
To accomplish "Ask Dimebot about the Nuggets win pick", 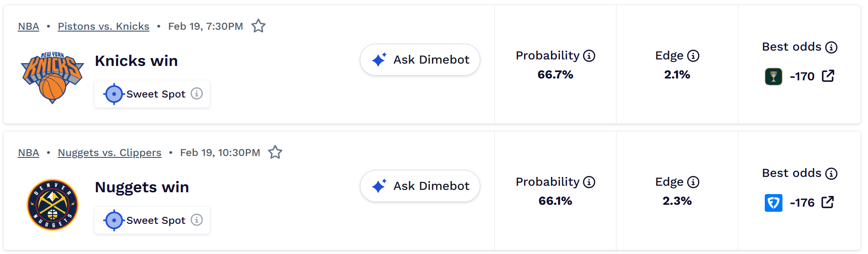I will (x=420, y=186).
